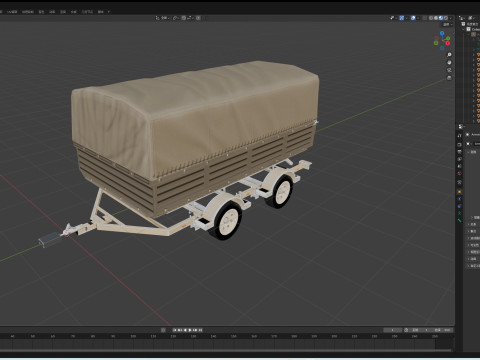Screen dimensions: 480x360
Task: Collapse the Collection tree in outliner
Action: tap(463, 29)
